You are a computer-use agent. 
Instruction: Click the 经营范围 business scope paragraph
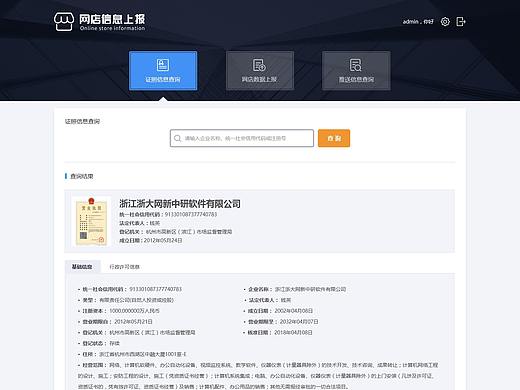click(258, 376)
